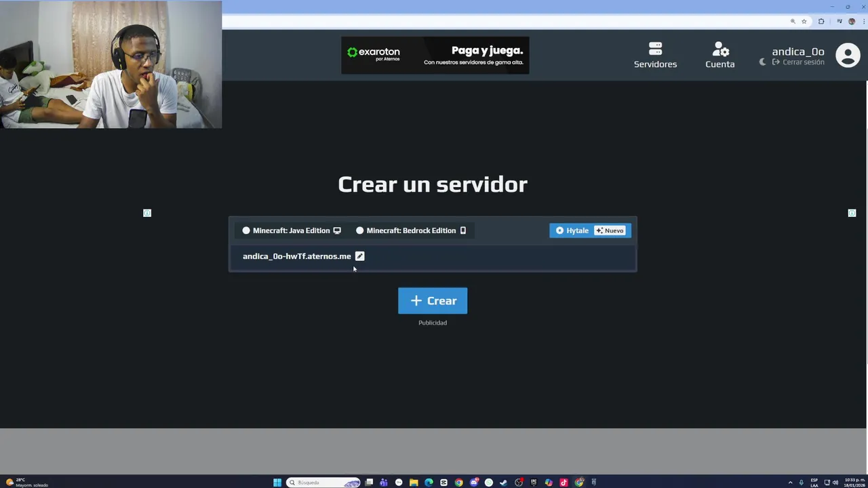Image resolution: width=868 pixels, height=488 pixels.
Task: Open the clock and date panel
Action: 854,483
